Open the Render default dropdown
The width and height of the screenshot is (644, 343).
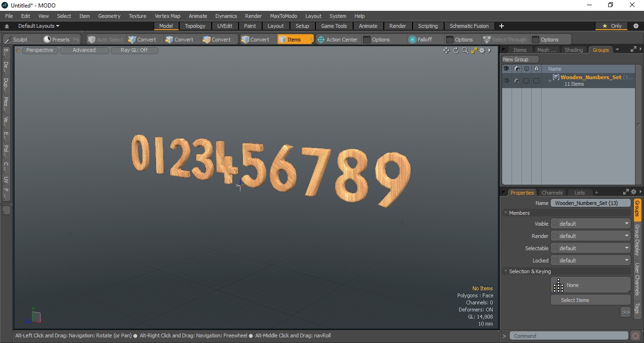coord(594,236)
